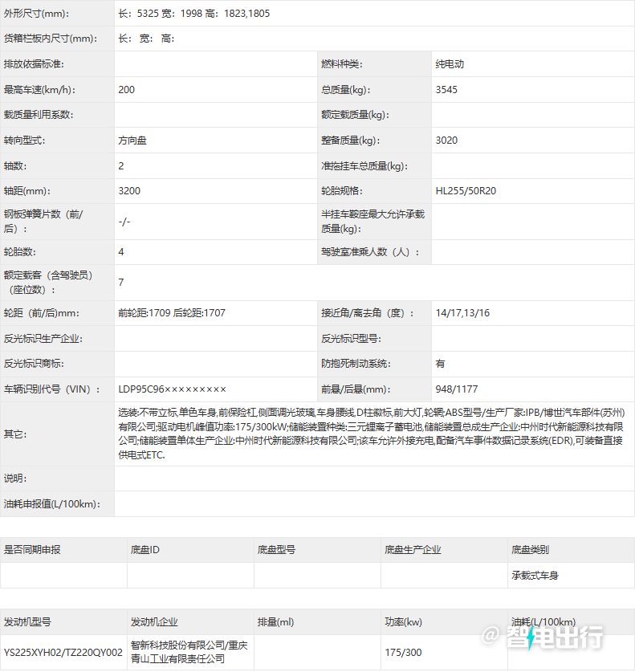This screenshot has width=635, height=672.
Task: Click the 货箱栏板内尺寸(mm) label
Action: (x=50, y=39)
